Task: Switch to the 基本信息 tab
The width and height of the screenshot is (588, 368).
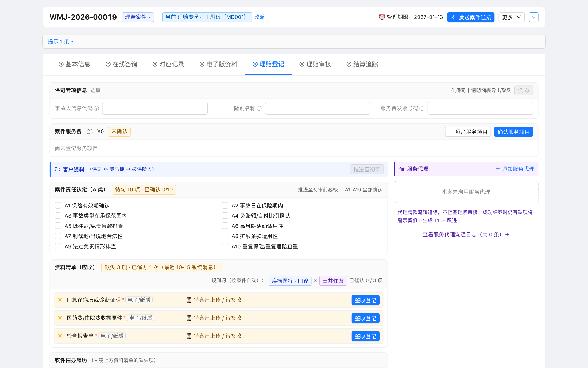Action: (x=75, y=64)
